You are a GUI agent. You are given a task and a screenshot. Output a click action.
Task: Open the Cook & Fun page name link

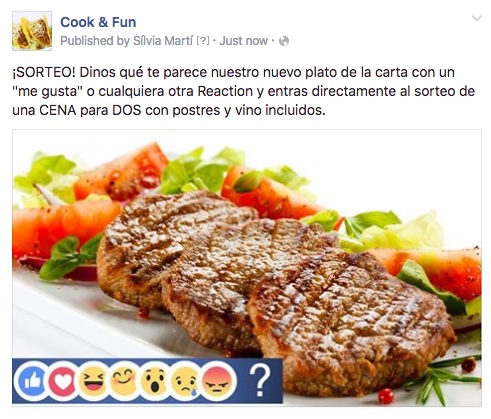98,22
